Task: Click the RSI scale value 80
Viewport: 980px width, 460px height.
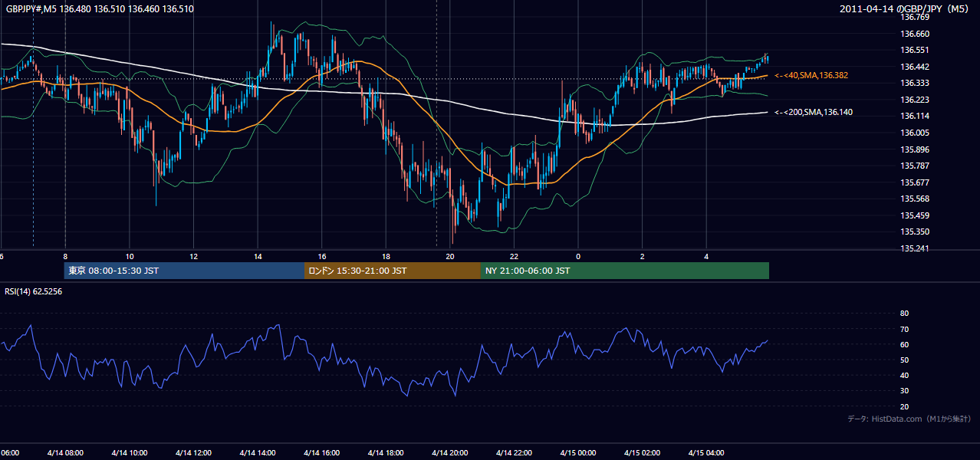Action: click(x=904, y=314)
